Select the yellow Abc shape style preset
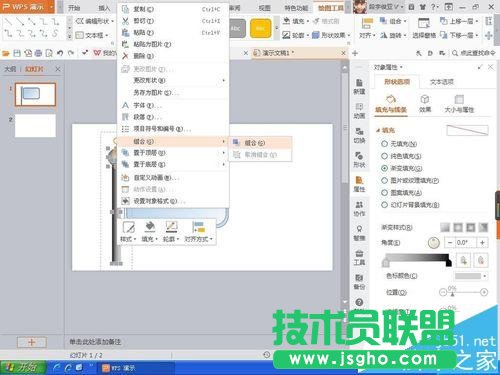Screen dimensions: 500x375 (260, 28)
